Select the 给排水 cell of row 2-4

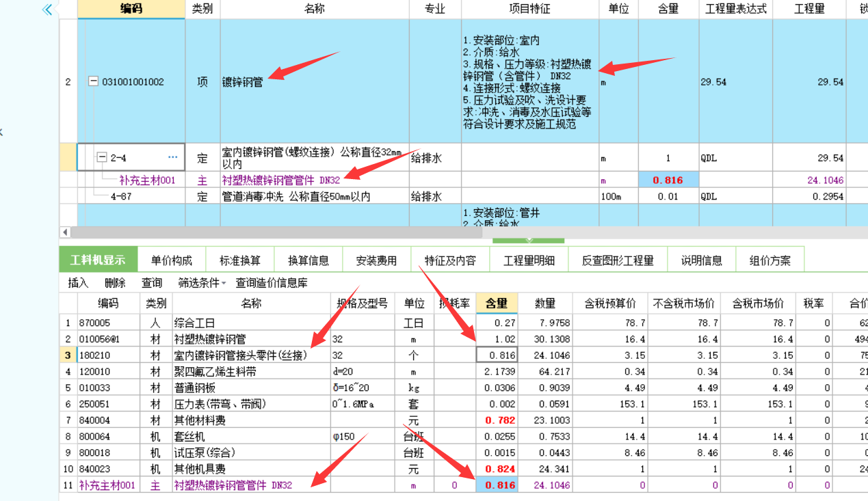click(x=435, y=158)
